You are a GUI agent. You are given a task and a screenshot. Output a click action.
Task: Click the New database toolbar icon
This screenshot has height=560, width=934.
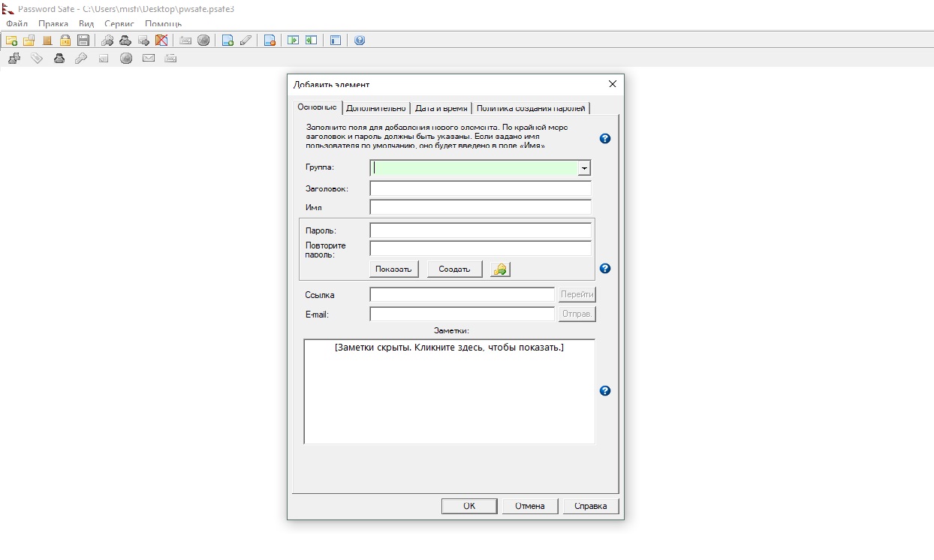tap(11, 41)
